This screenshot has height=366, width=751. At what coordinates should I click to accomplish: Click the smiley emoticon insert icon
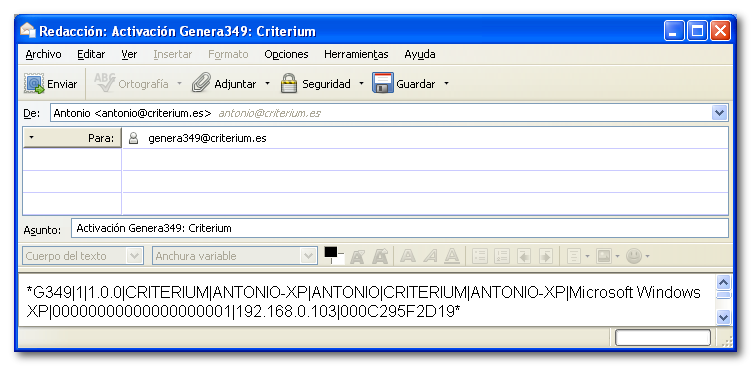[x=634, y=256]
